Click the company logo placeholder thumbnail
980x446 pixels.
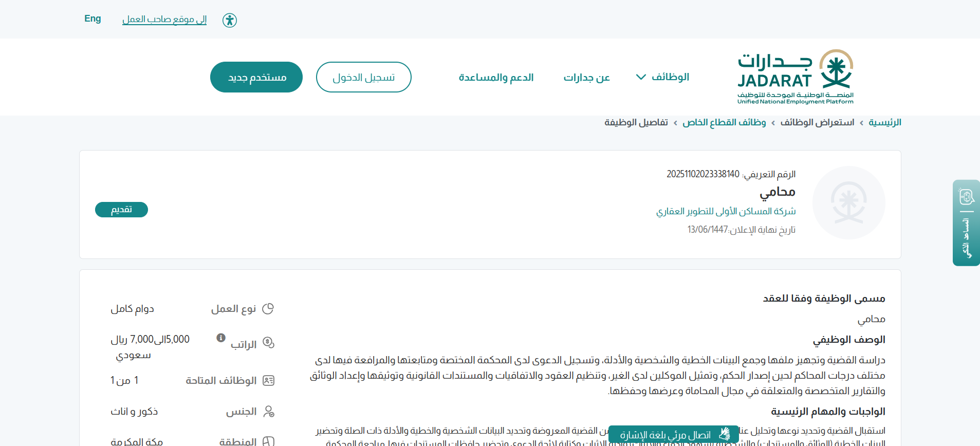[848, 202]
